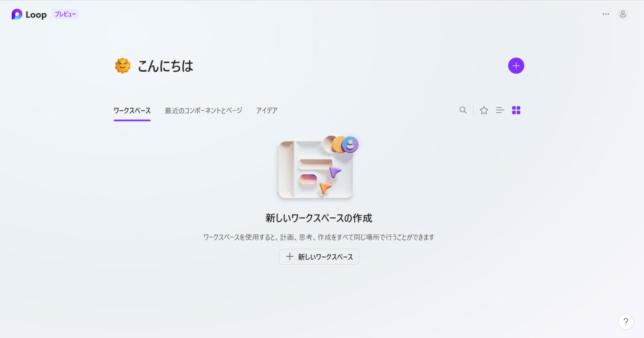Open the Help question mark button
644x338 pixels.
pos(626,321)
